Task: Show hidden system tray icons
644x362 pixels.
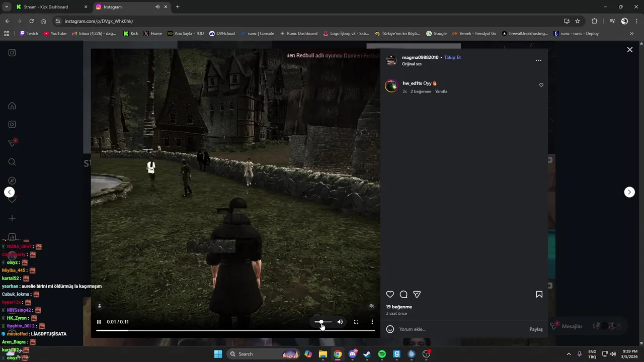Action: click(569, 354)
